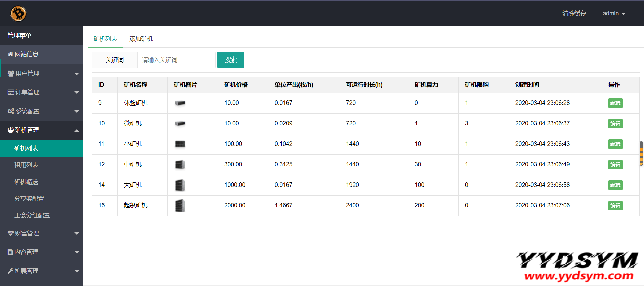Click the heartbeat icon beside 财富管理
The width and height of the screenshot is (644, 286).
(x=11, y=233)
